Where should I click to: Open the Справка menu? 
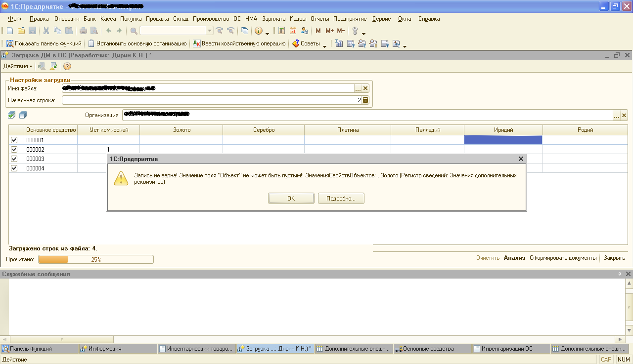click(429, 19)
